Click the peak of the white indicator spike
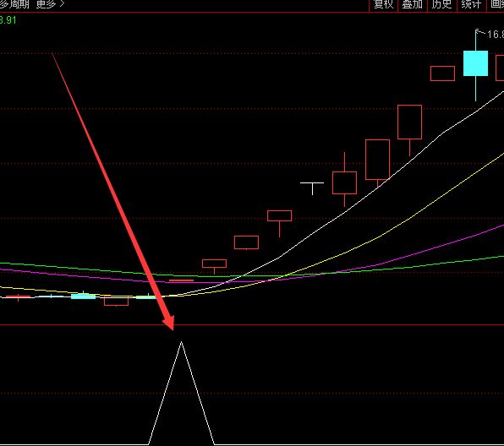The height and width of the screenshot is (446, 504). tap(181, 342)
